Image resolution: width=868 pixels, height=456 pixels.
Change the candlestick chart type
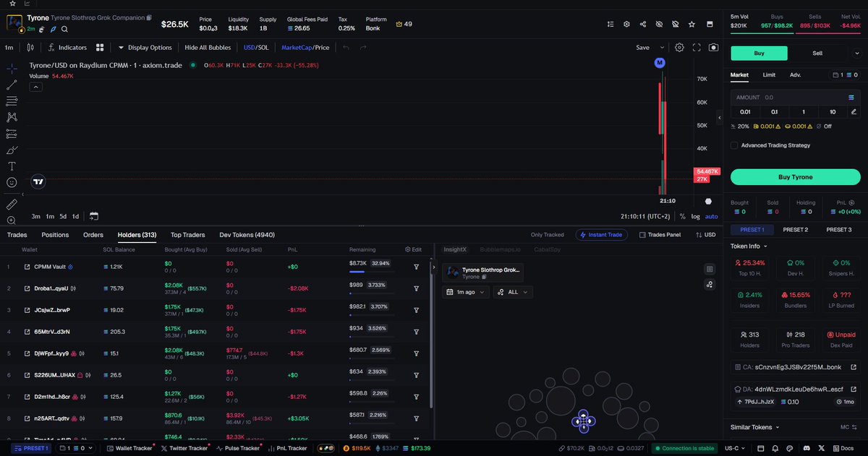[30, 48]
